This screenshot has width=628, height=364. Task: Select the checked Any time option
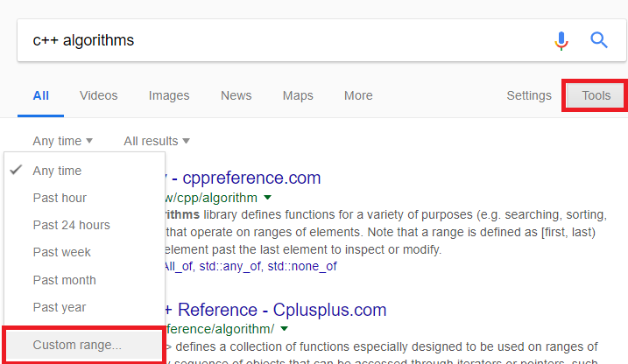(84, 171)
